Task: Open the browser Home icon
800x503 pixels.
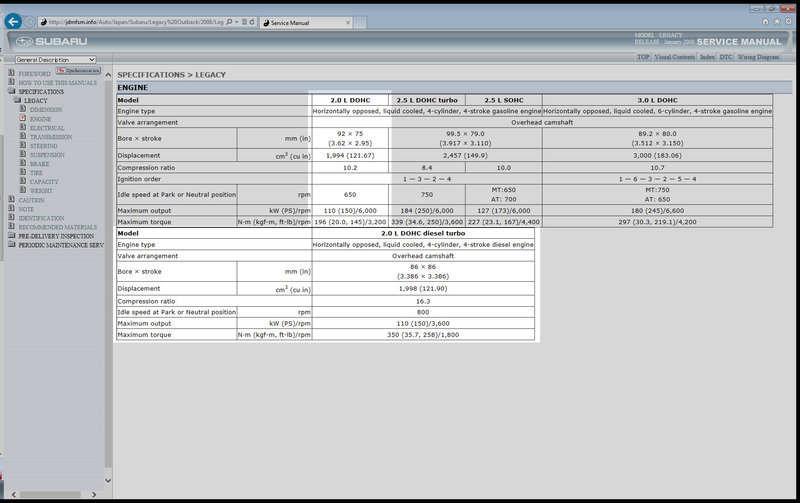Action: click(x=765, y=21)
